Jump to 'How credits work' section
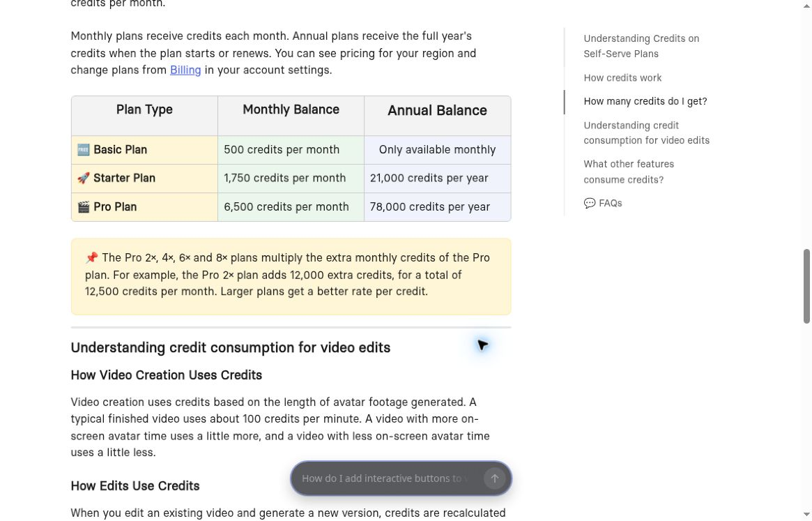The height and width of the screenshot is (521, 812). (622, 77)
